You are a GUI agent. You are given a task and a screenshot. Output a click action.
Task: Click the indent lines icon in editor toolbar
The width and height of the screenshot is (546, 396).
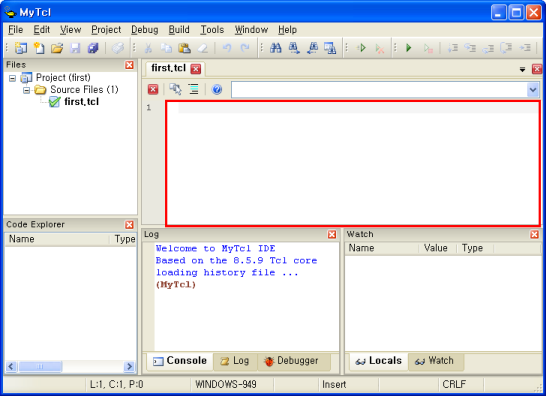[194, 90]
